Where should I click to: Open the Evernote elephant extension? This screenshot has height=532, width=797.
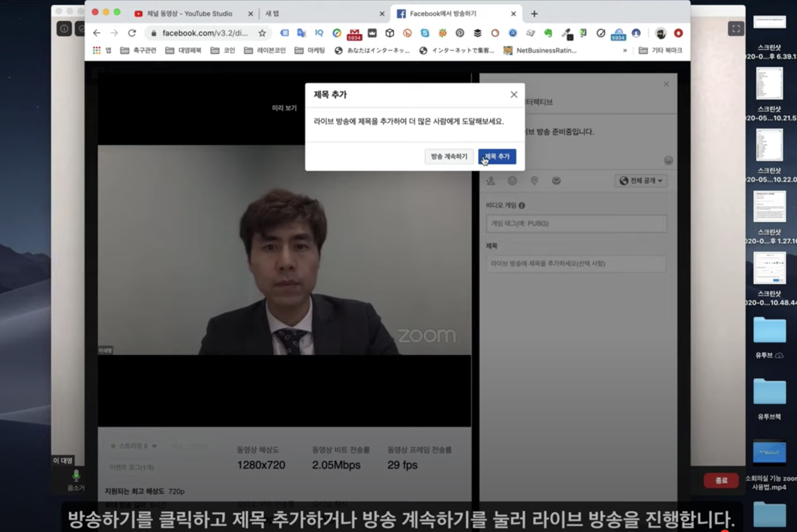point(548,33)
